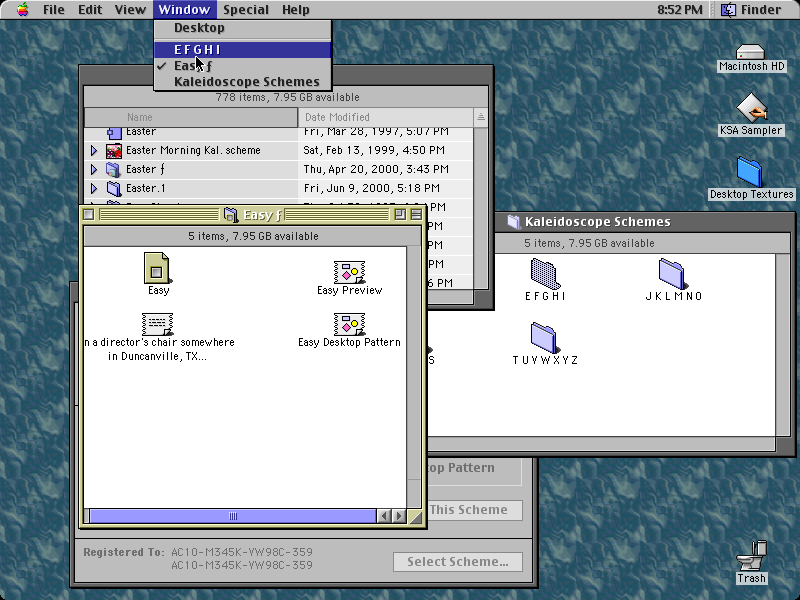Open the Edit menu
The height and width of the screenshot is (600, 800).
90,10
